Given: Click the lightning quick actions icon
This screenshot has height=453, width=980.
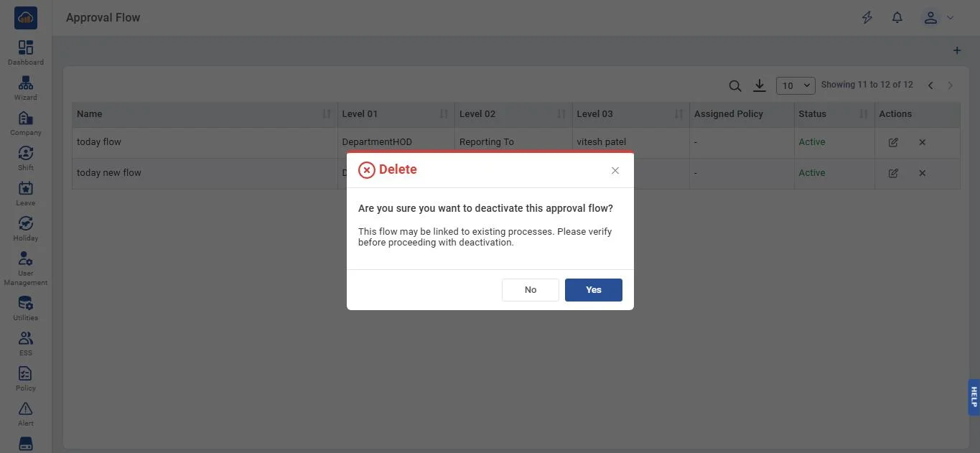Looking at the screenshot, I should click(x=867, y=18).
